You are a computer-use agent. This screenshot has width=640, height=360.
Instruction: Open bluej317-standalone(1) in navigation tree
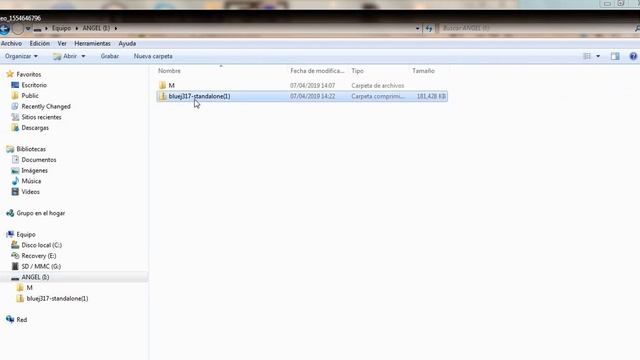(x=52, y=298)
